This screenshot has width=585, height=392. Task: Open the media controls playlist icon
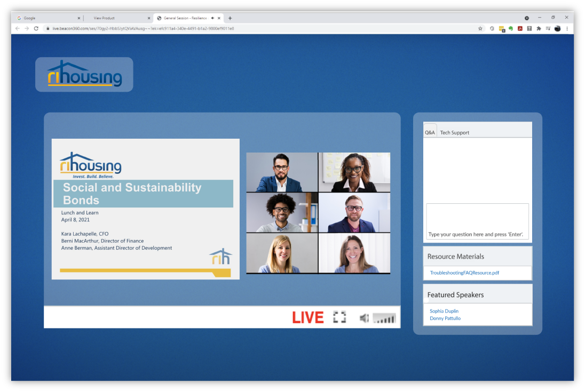coord(548,28)
